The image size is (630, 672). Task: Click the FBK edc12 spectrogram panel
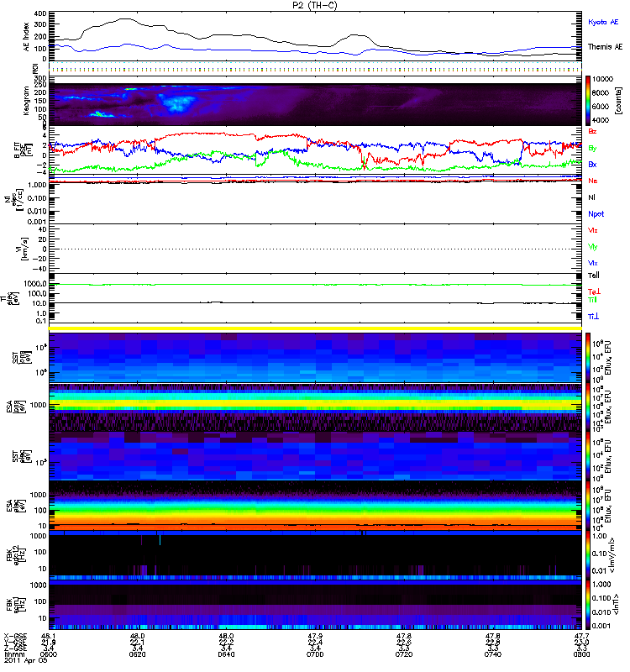click(315, 554)
